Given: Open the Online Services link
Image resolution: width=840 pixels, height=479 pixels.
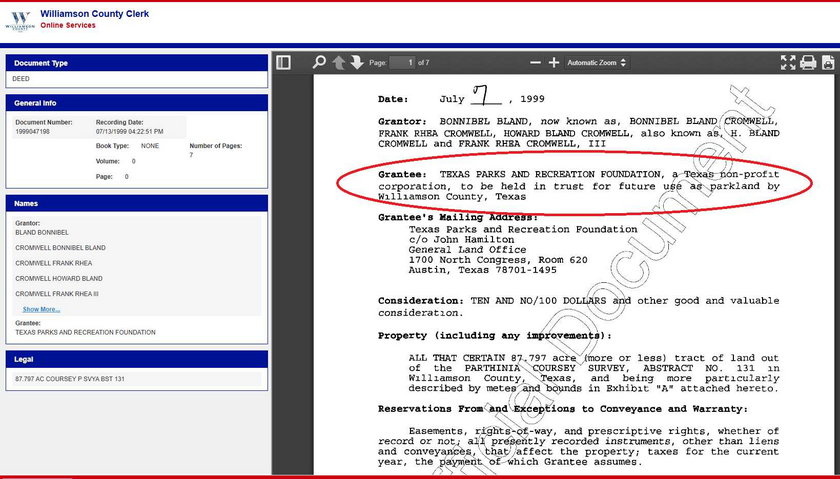Looking at the screenshot, I should pyautogui.click(x=68, y=25).
